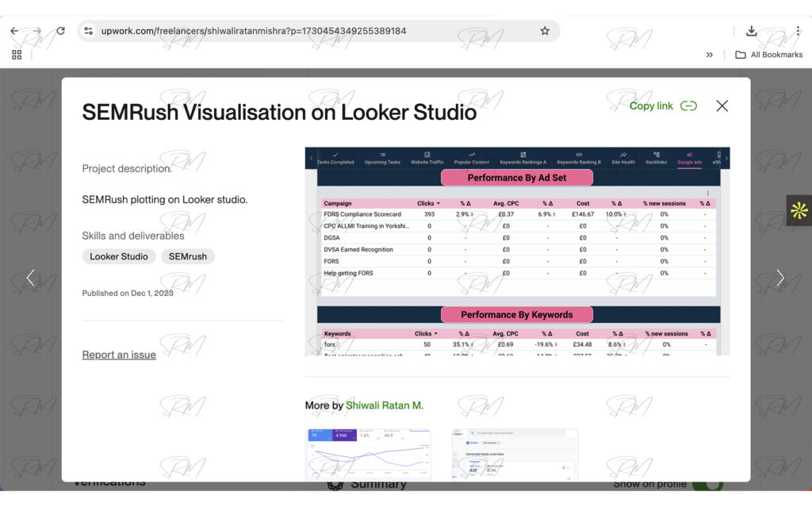Image resolution: width=812 pixels, height=507 pixels.
Task: Switch to Google ads tab
Action: click(689, 158)
